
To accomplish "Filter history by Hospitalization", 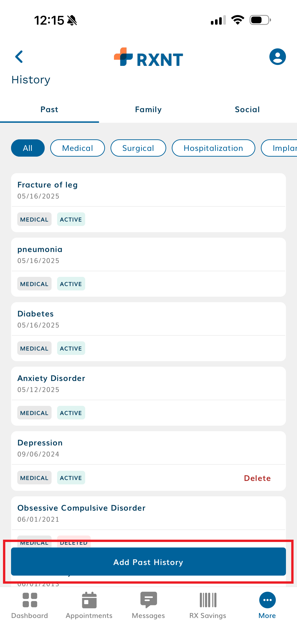I will click(x=213, y=148).
